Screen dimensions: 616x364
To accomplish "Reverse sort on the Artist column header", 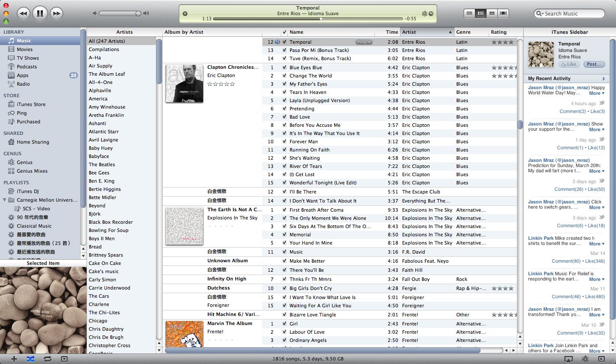I will [427, 32].
